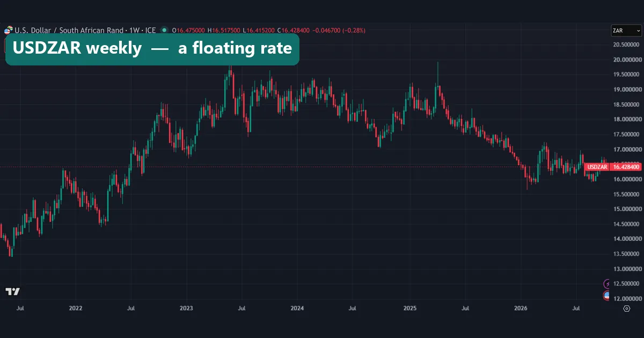Click the 15.000000 price axis label
This screenshot has width=644, height=338.
(x=627, y=209)
